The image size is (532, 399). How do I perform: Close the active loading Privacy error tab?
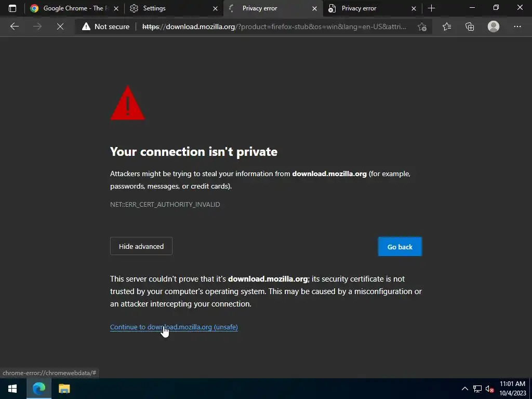pos(314,8)
